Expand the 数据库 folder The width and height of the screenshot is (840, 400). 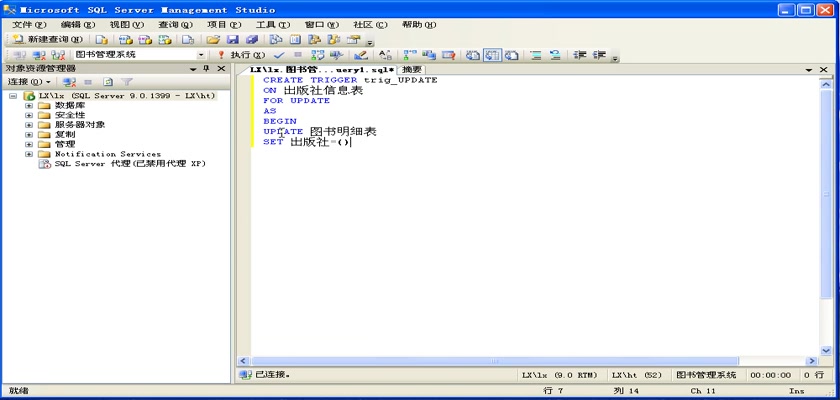(29, 105)
